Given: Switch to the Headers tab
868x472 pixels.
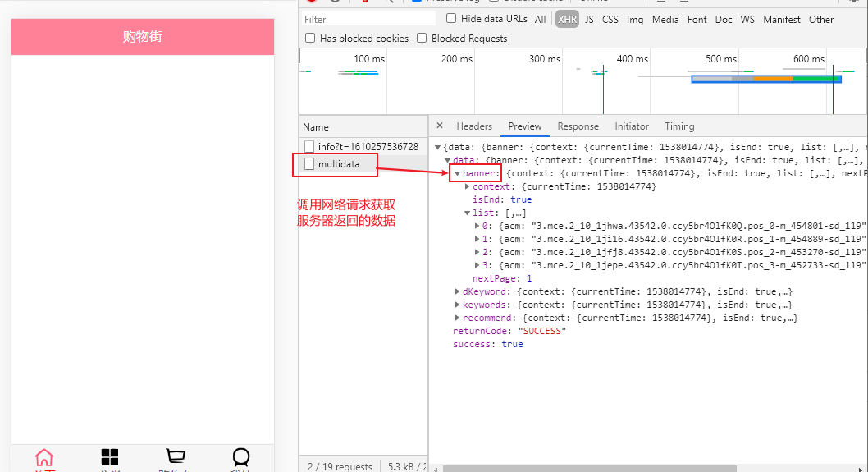Looking at the screenshot, I should click(474, 126).
